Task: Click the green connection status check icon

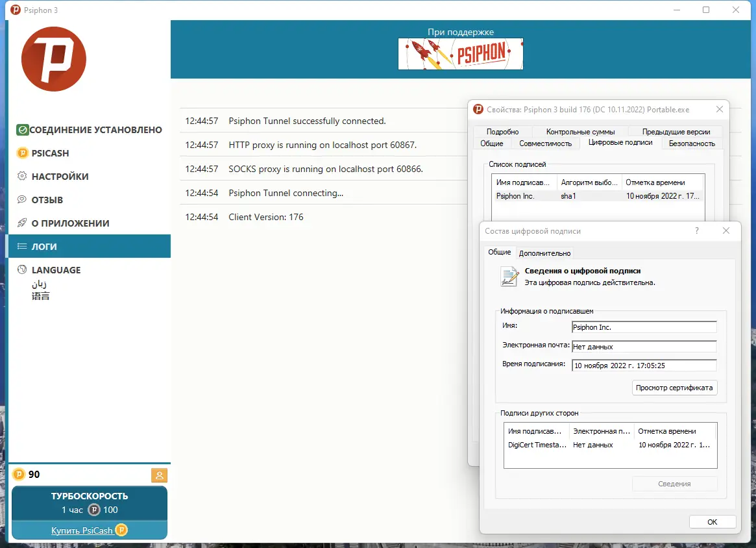Action: click(22, 130)
